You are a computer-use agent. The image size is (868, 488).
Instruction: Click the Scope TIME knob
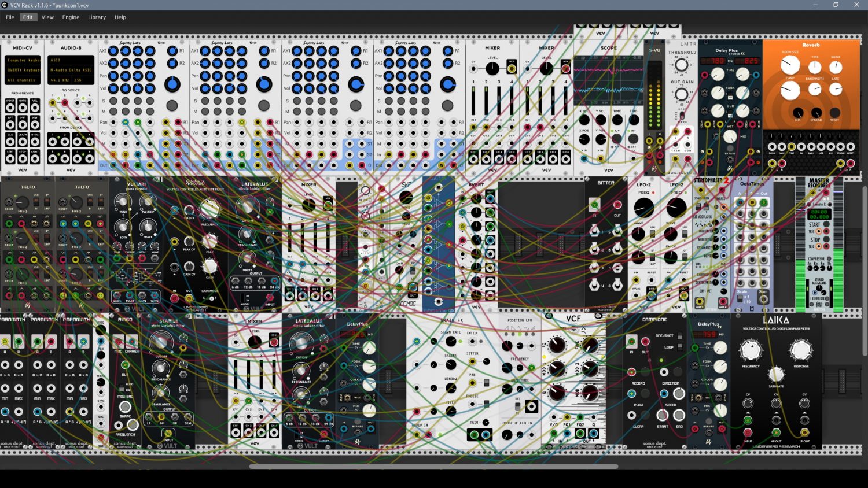pos(617,120)
